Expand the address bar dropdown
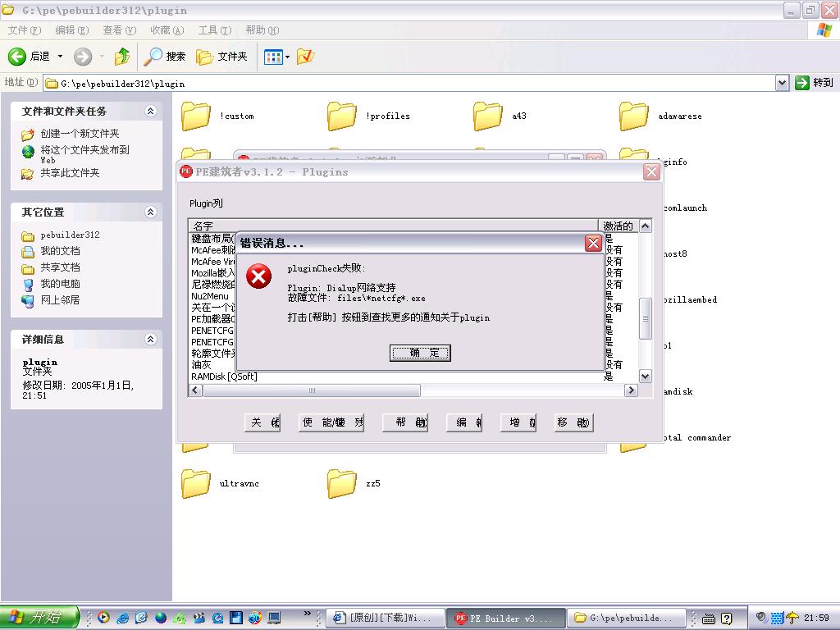Viewport: 840px width, 630px height. tap(782, 83)
